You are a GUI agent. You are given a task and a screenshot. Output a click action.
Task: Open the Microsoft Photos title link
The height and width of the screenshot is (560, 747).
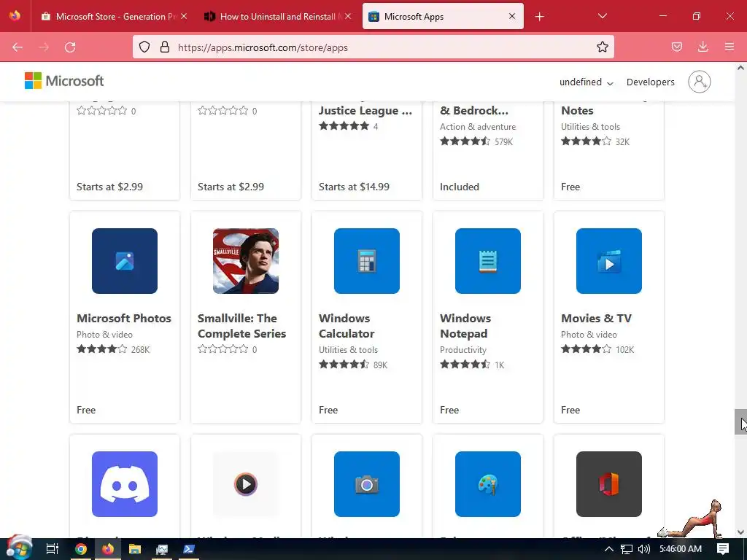(124, 318)
